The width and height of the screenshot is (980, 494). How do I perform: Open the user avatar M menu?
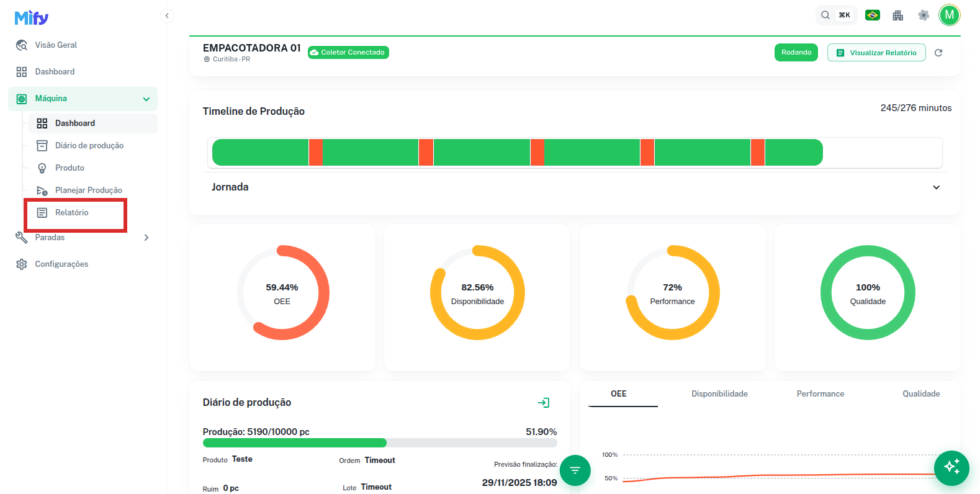[x=949, y=15]
